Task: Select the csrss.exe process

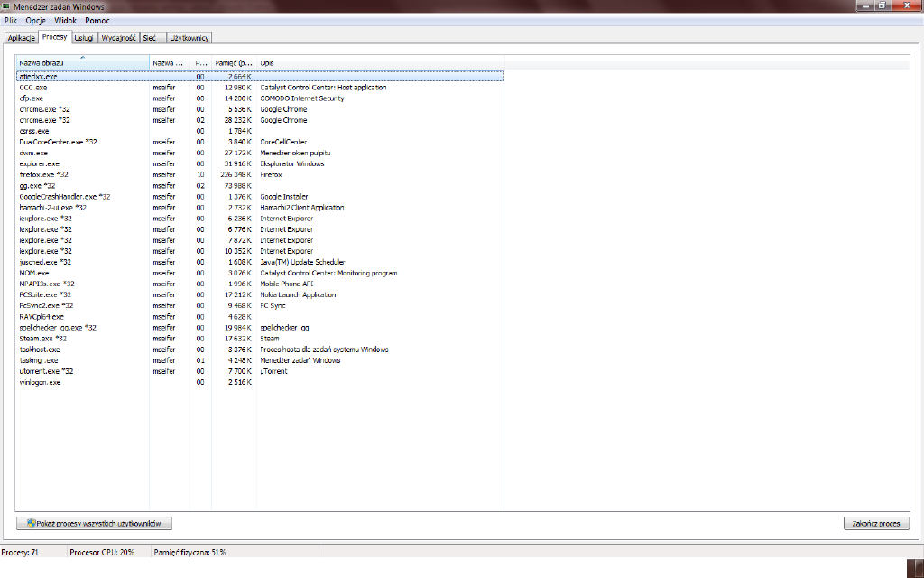Action: click(260, 131)
